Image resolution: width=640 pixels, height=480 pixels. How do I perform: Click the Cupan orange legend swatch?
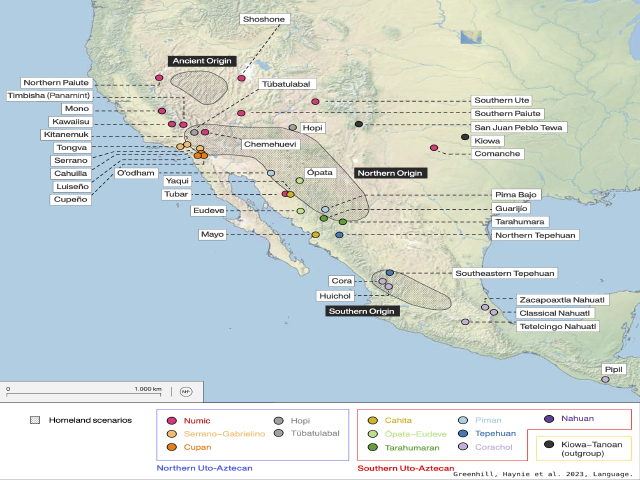point(172,449)
